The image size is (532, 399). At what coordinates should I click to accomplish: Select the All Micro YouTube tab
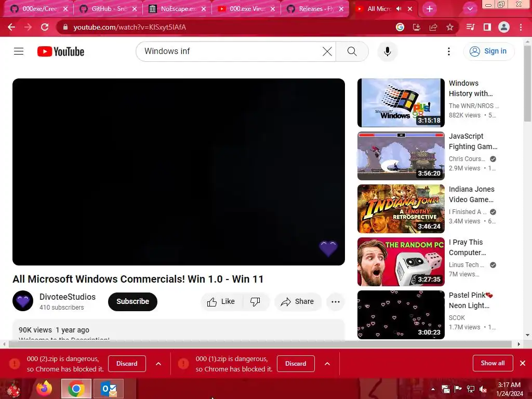379,9
